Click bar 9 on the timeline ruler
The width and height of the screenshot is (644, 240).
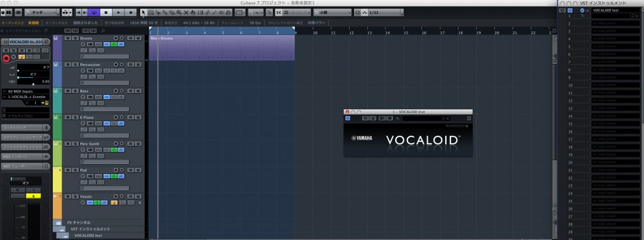[296, 32]
